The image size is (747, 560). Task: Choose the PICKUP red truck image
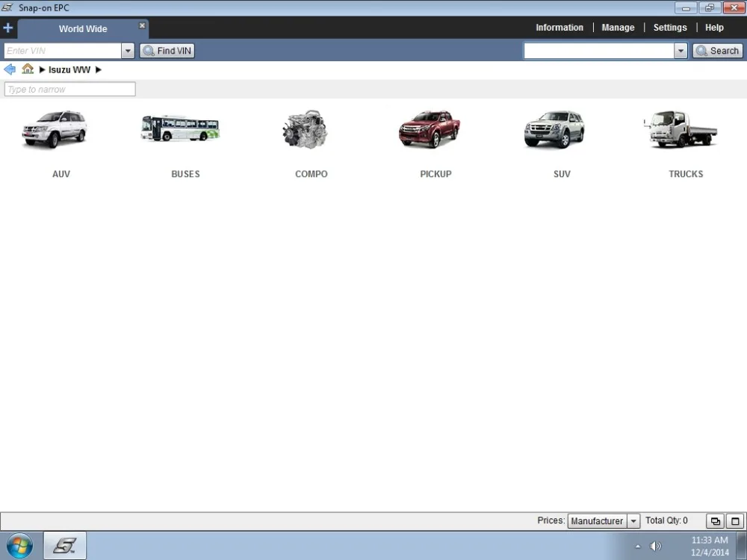430,129
